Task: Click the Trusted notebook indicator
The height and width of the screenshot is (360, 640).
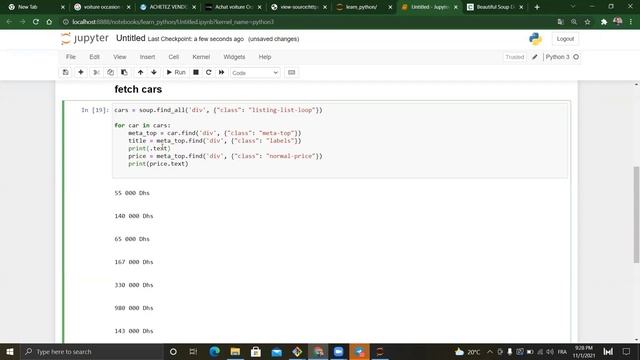Action: point(514,57)
